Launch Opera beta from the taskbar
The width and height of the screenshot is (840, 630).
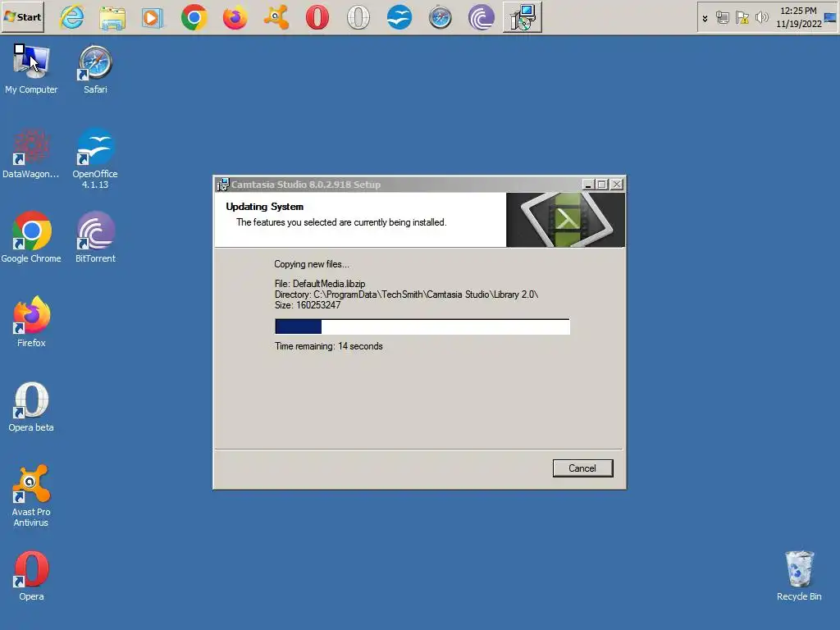coord(358,18)
